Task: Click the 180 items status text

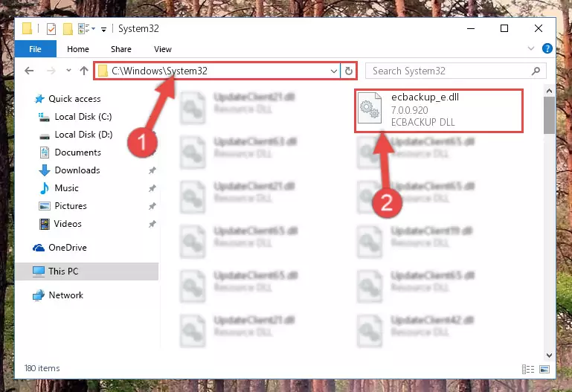Action: pyautogui.click(x=42, y=368)
